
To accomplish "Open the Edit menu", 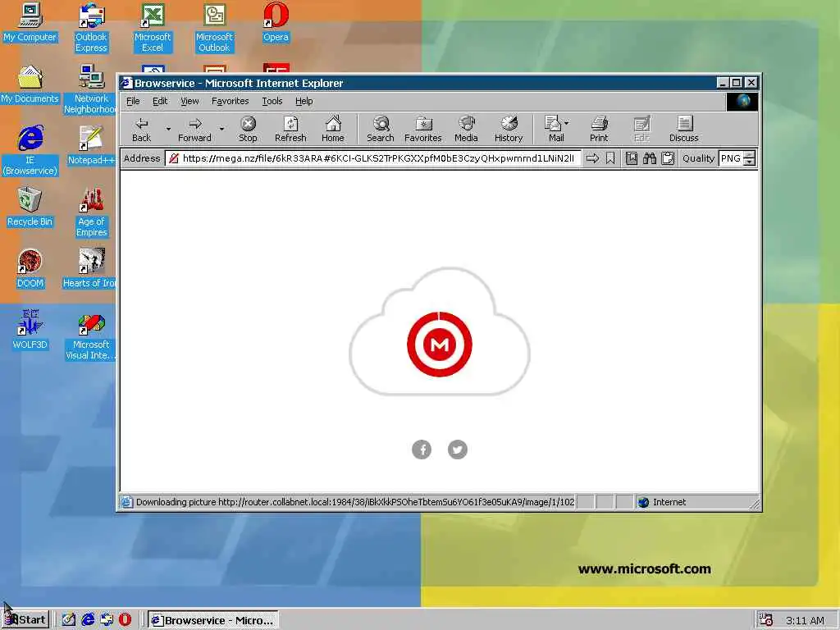I will (x=160, y=101).
